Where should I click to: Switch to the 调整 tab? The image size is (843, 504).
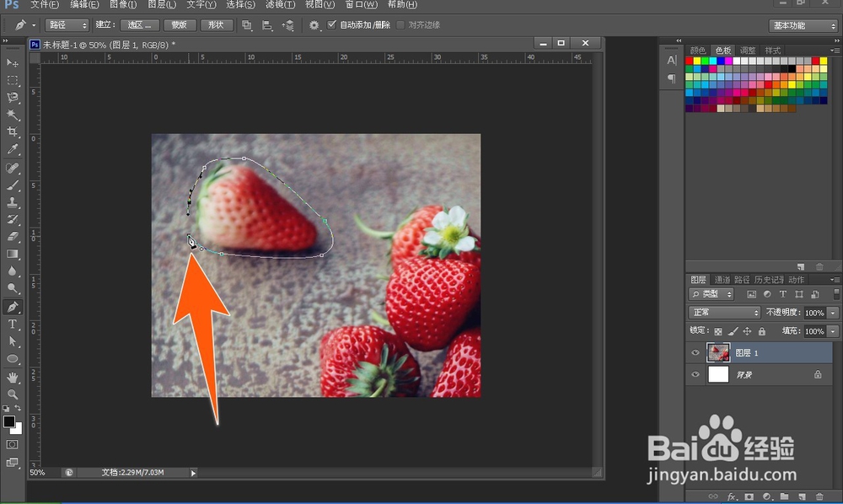(x=748, y=50)
